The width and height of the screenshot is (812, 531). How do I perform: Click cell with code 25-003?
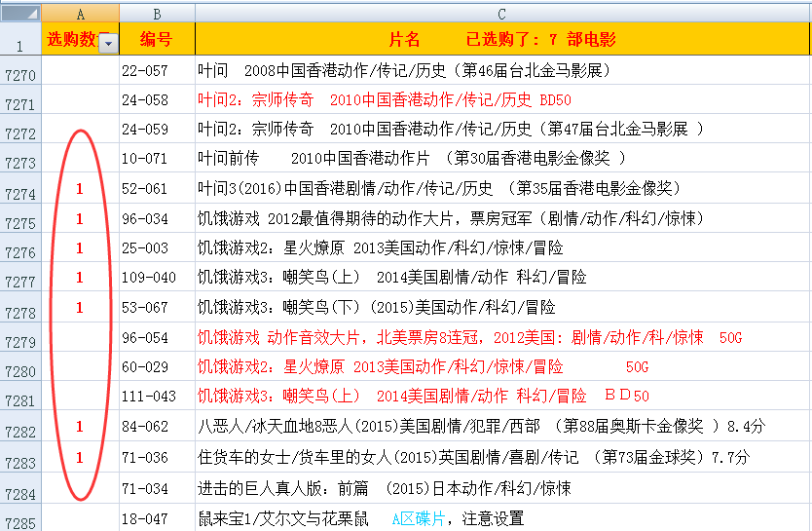(157, 247)
